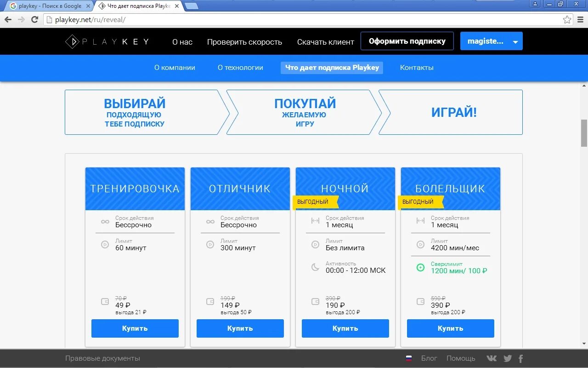Open the Блог footer link
The width and height of the screenshot is (588, 368).
click(429, 358)
